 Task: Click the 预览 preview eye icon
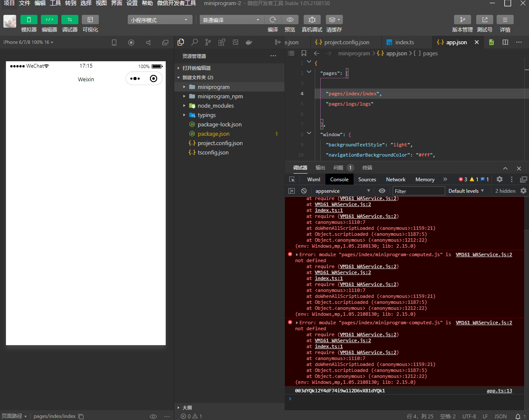tap(290, 20)
